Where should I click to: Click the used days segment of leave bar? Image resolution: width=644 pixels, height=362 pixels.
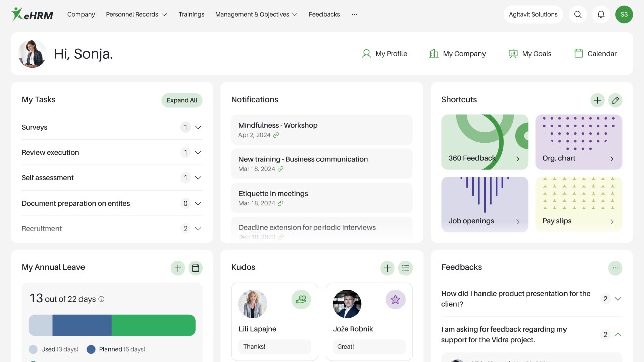pyautogui.click(x=41, y=325)
